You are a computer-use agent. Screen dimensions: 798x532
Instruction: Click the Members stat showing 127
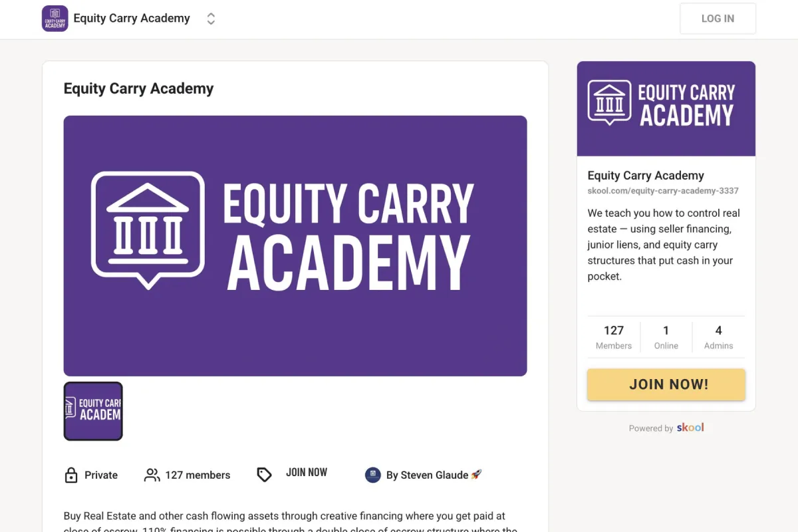click(613, 336)
